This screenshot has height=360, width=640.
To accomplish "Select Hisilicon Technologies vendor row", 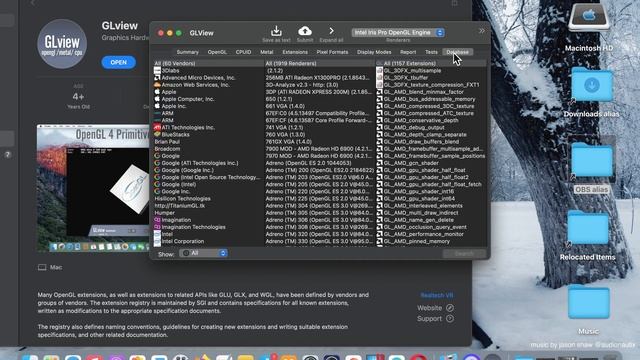I will (x=208, y=199).
